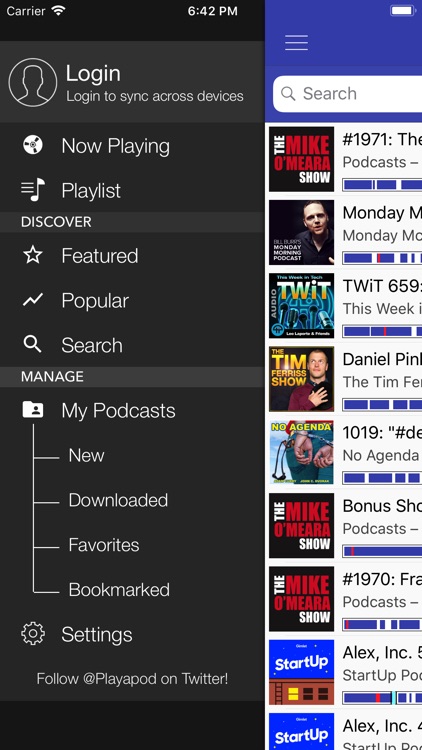This screenshot has height=750, width=422.
Task: Select '1019: "#de' episode title
Action: tap(382, 432)
